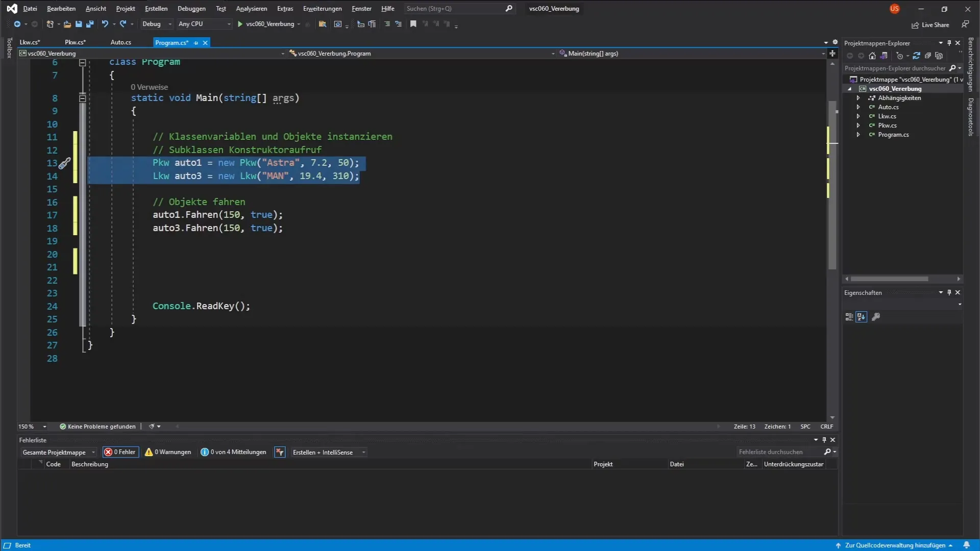This screenshot has width=980, height=551.
Task: Click the Open File folder icon
Action: click(x=67, y=24)
